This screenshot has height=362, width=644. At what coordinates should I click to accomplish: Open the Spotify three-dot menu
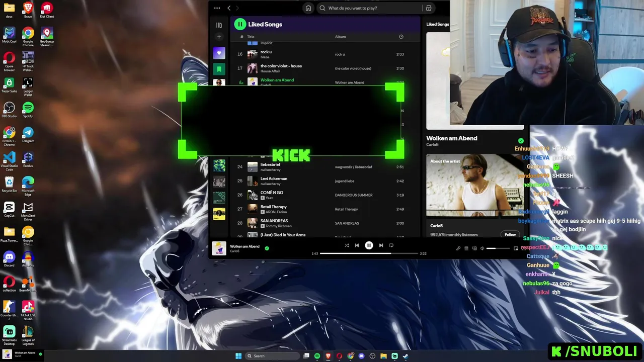[217, 8]
